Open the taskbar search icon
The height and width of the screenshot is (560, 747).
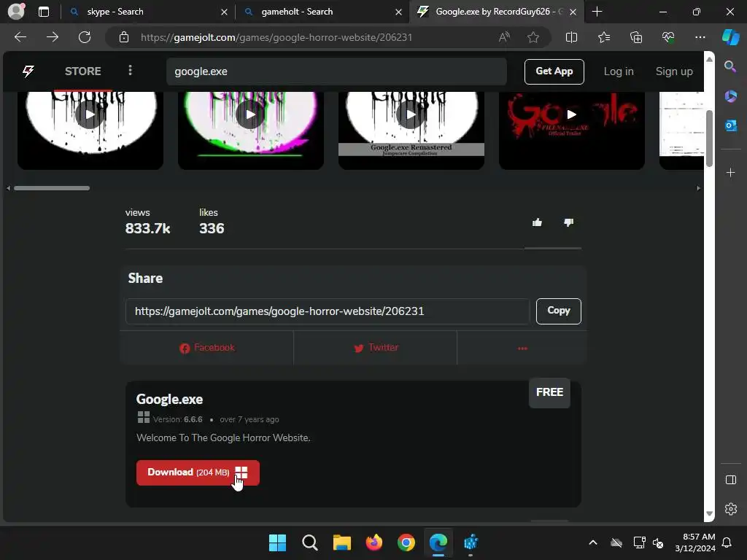pos(309,542)
